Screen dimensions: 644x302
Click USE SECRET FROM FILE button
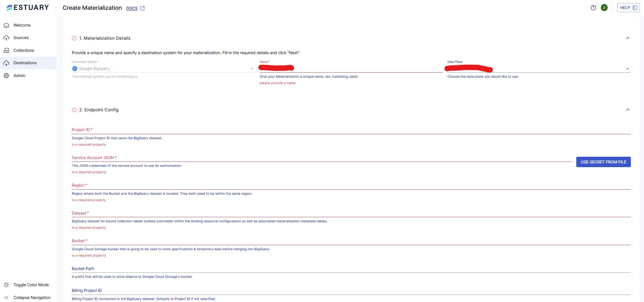click(603, 162)
